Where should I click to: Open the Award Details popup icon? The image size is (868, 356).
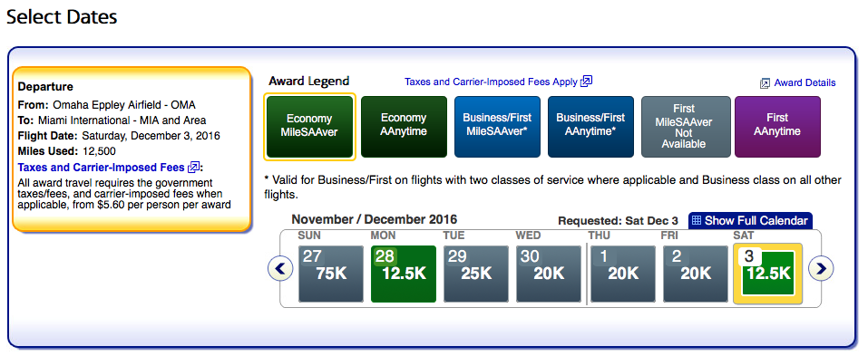(765, 83)
